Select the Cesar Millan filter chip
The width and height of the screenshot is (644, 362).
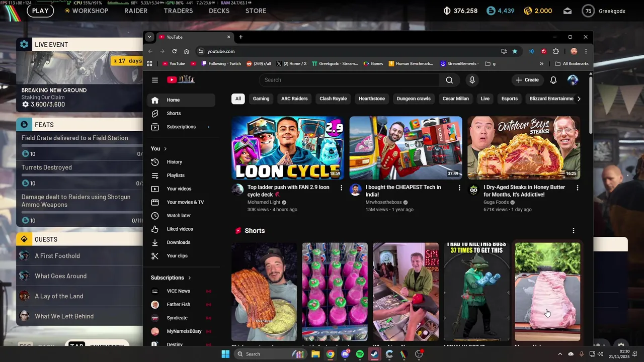pyautogui.click(x=455, y=99)
